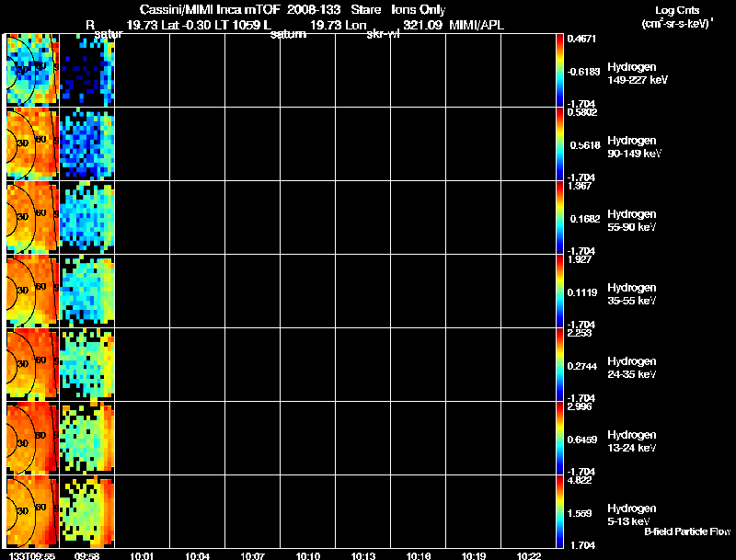The width and height of the screenshot is (736, 560).
Task: Select the 09:58 Hydrogen 13-24 keV image
Action: (x=87, y=438)
